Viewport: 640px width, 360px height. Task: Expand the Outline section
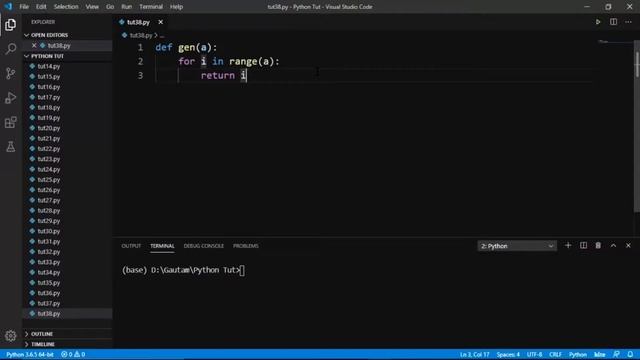tap(42, 334)
